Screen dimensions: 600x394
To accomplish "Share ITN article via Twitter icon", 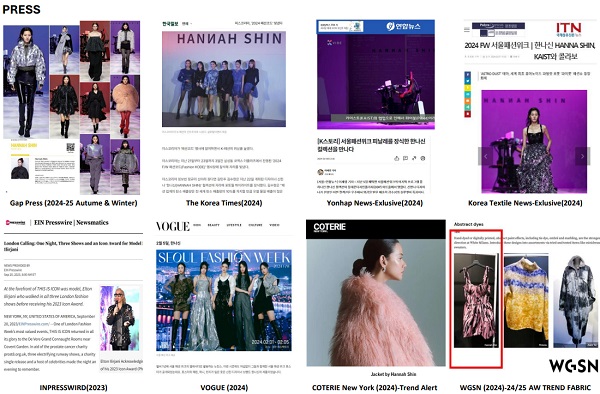I will pos(468,81).
